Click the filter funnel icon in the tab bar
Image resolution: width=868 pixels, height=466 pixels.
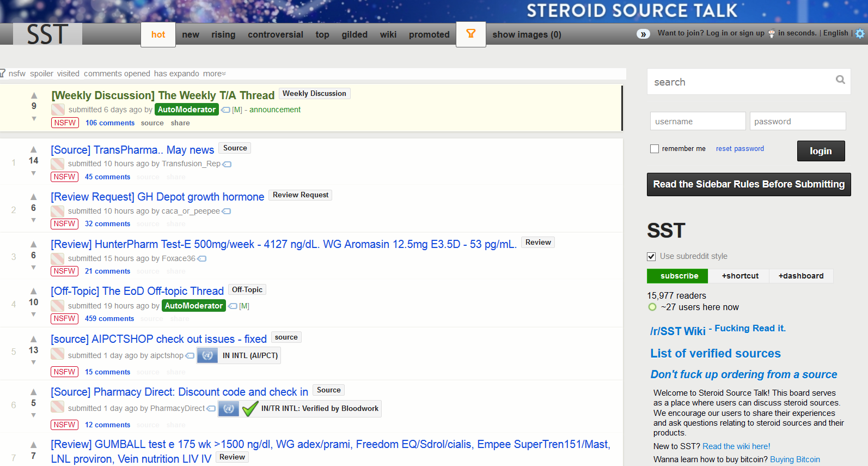(x=471, y=34)
